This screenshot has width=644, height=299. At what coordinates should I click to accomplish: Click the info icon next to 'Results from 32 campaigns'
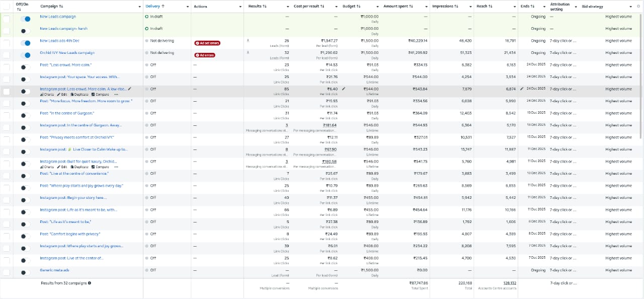pos(90,283)
